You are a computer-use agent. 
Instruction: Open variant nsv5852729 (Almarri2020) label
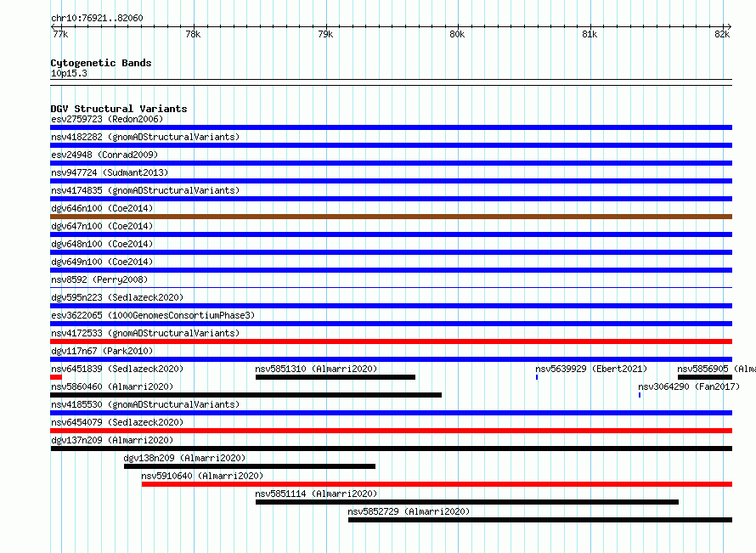click(409, 511)
